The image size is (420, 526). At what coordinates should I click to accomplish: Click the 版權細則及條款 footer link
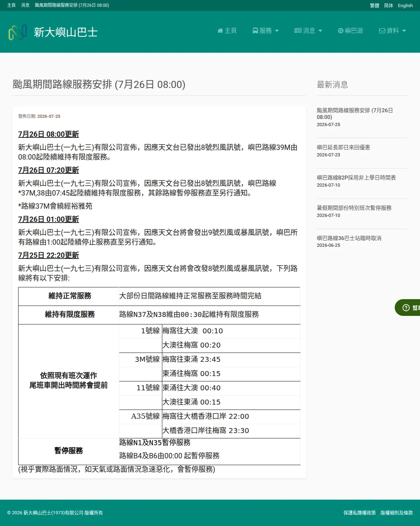pyautogui.click(x=397, y=513)
